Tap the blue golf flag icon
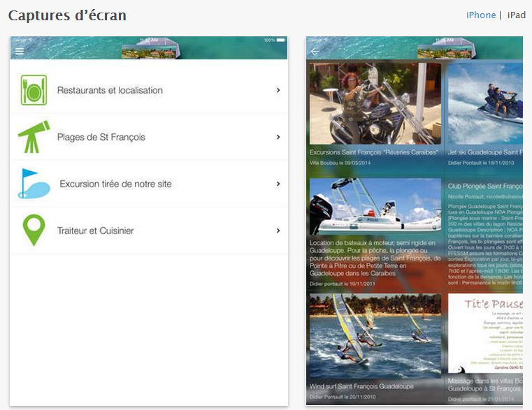Screen dimensions: 532x410 [x=34, y=184]
